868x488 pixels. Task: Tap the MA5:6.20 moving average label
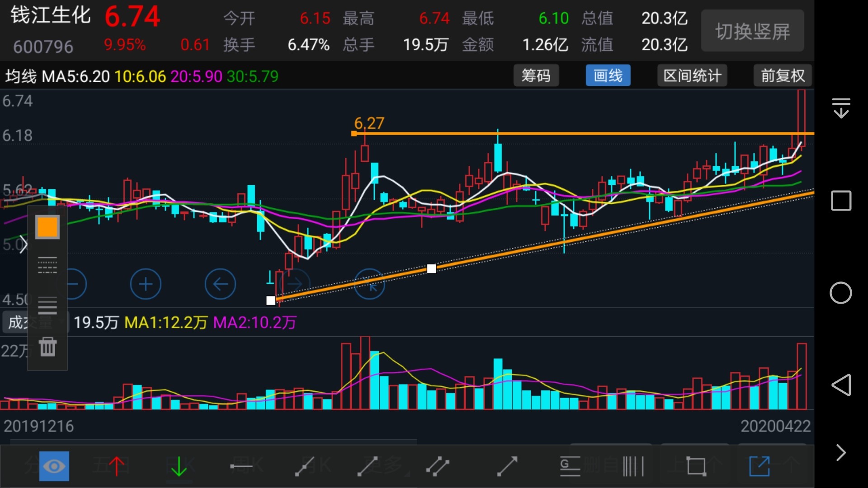[x=75, y=76]
